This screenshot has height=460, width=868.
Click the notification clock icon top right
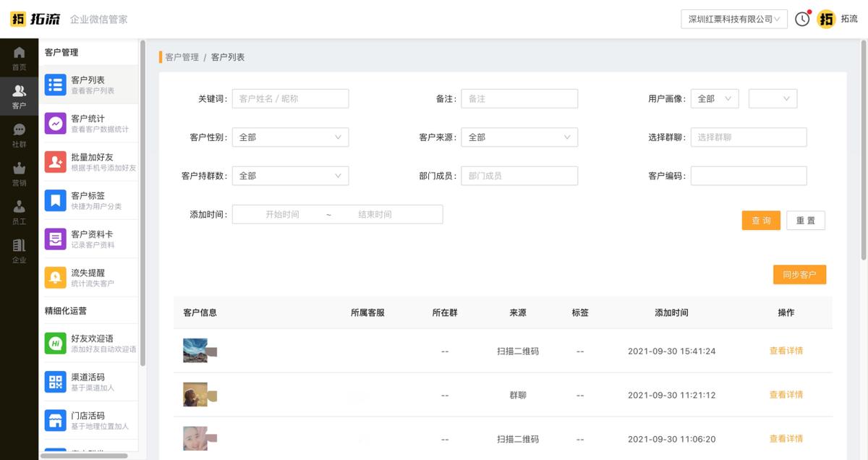pos(801,19)
